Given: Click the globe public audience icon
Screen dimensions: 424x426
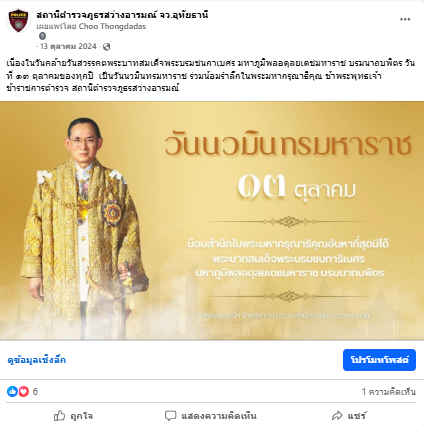Looking at the screenshot, I should tap(106, 47).
